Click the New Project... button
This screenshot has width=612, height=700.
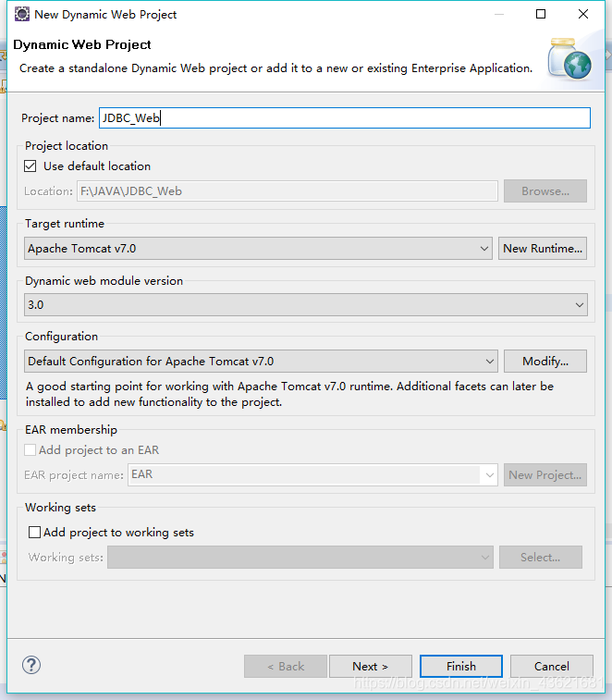coord(545,475)
